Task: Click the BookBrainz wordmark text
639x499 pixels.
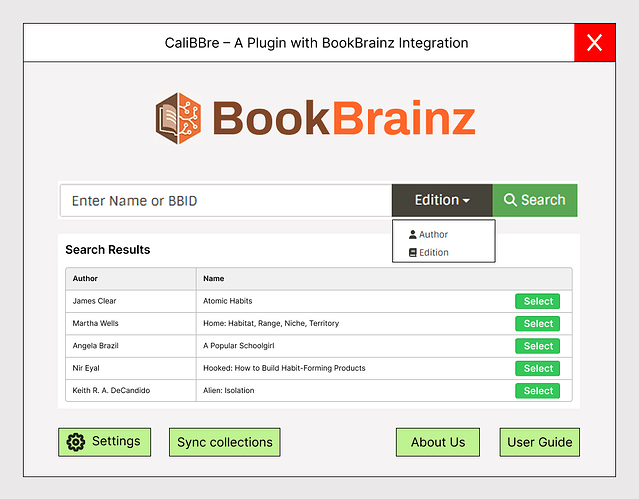Action: pyautogui.click(x=344, y=118)
